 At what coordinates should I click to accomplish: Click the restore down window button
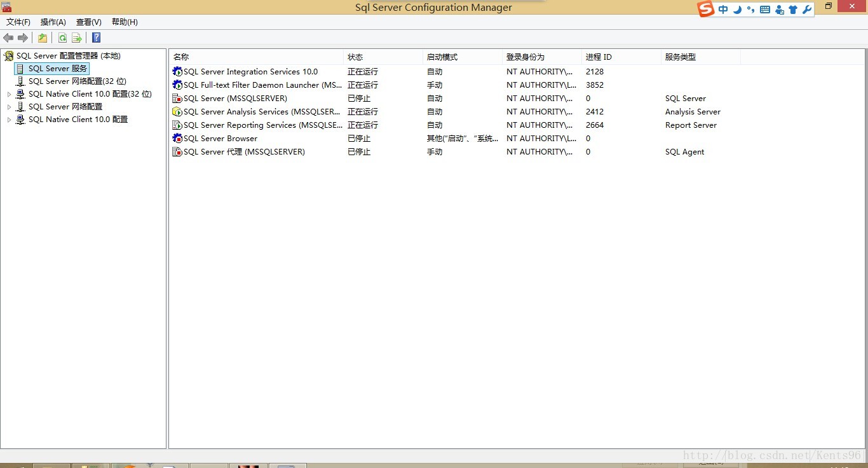click(x=828, y=6)
